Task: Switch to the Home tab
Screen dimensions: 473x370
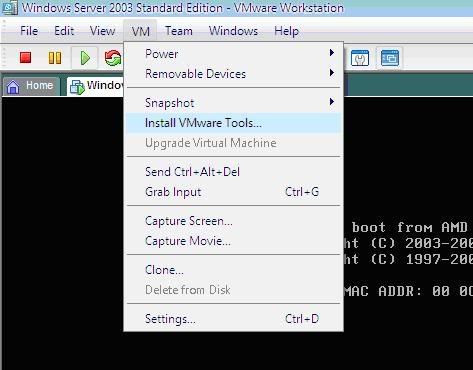Action: point(31,86)
